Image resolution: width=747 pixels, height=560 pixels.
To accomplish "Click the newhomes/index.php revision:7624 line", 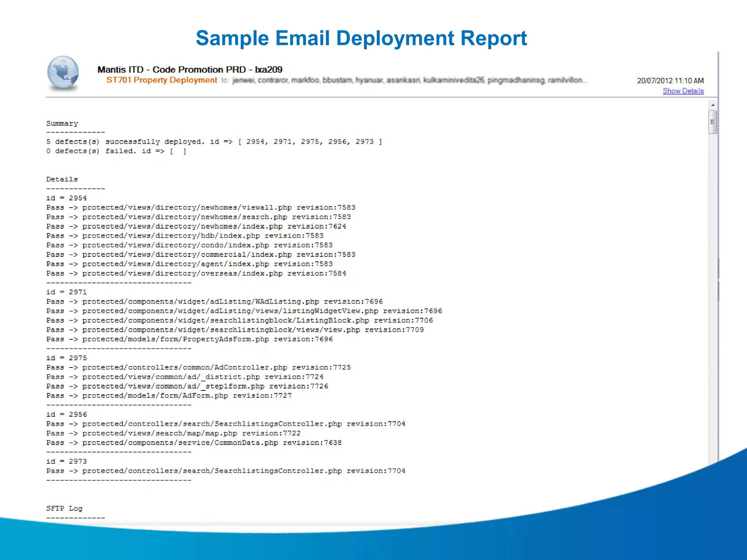I will tap(196, 226).
